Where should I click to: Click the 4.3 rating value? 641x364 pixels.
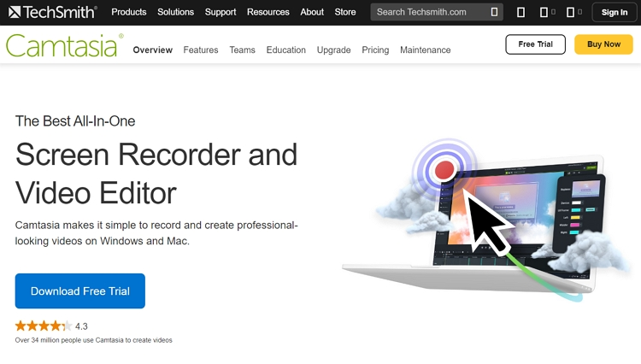coord(81,326)
